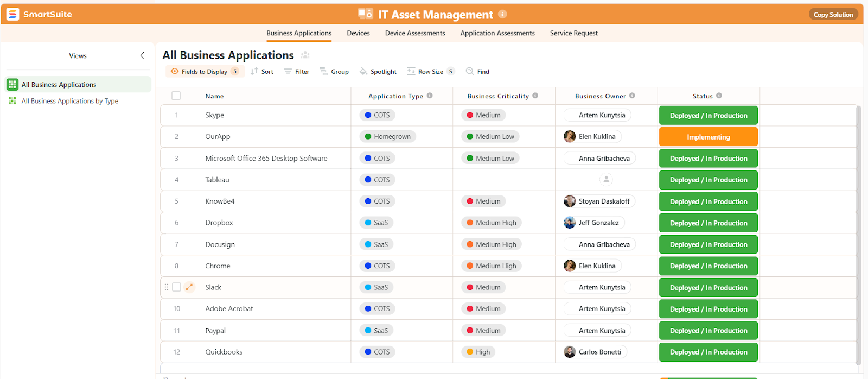
Task: Click Anna Gribacheva owner chip in Docusign row
Action: 599,244
